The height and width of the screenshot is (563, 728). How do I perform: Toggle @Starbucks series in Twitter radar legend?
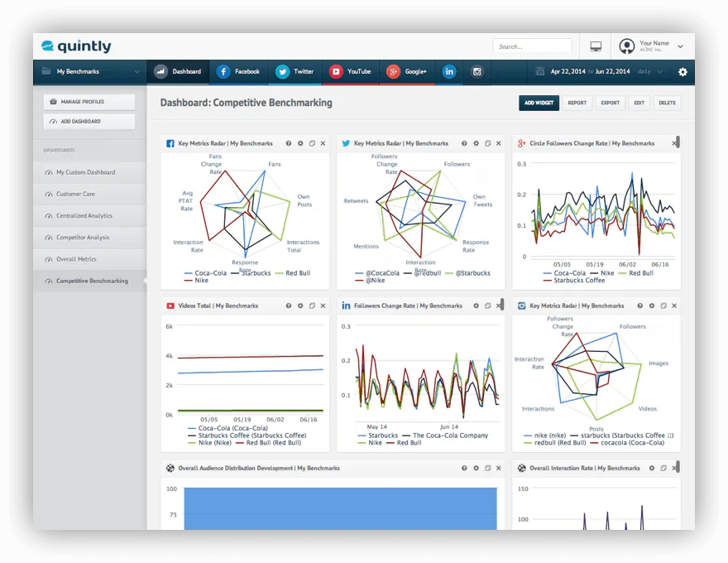pos(468,273)
